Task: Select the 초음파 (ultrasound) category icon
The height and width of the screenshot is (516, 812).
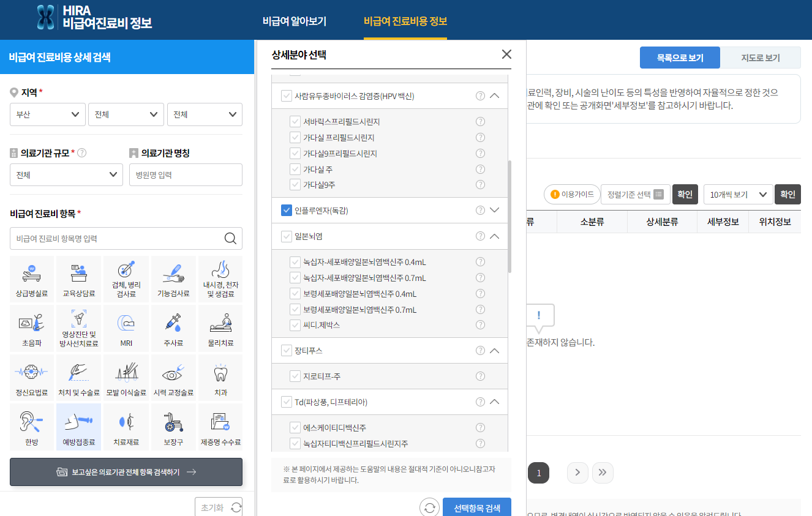Action: tap(31, 328)
